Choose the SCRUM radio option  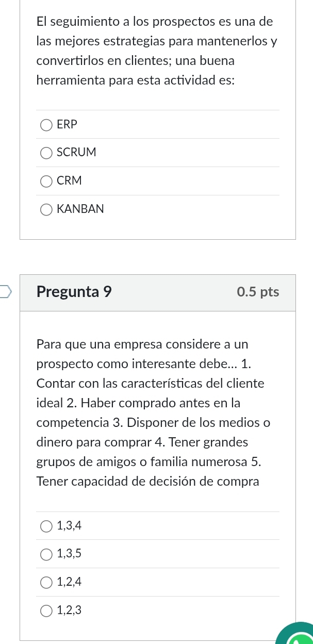click(x=46, y=153)
